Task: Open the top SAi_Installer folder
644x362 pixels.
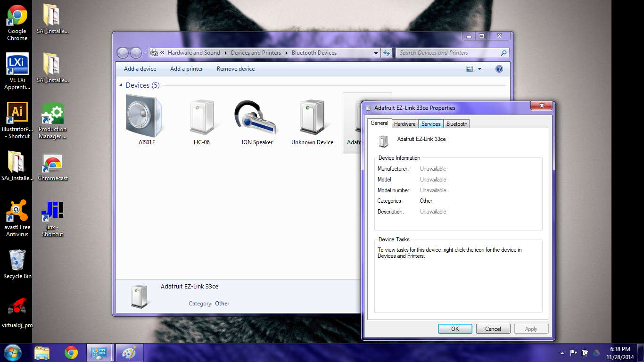Action: tap(53, 19)
